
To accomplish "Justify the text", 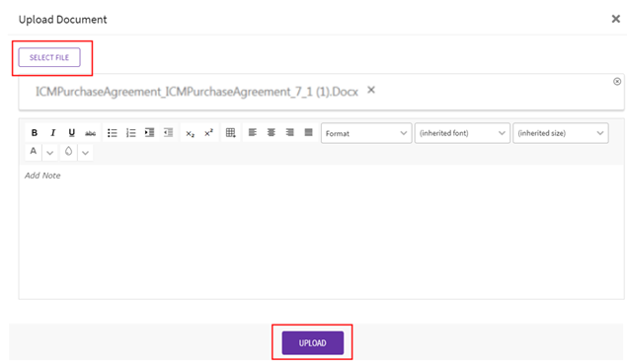I will click(x=308, y=132).
